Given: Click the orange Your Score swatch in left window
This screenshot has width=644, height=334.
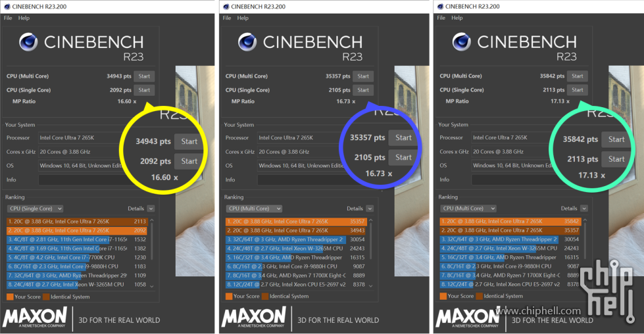Looking at the screenshot, I should 9,296.
